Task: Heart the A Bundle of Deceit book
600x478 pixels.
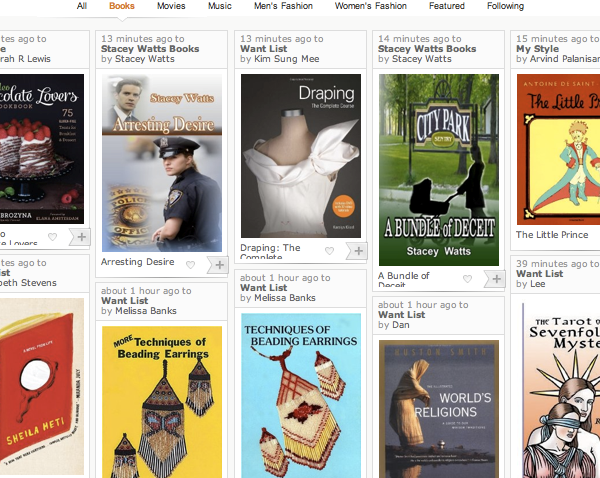Action: click(x=467, y=279)
